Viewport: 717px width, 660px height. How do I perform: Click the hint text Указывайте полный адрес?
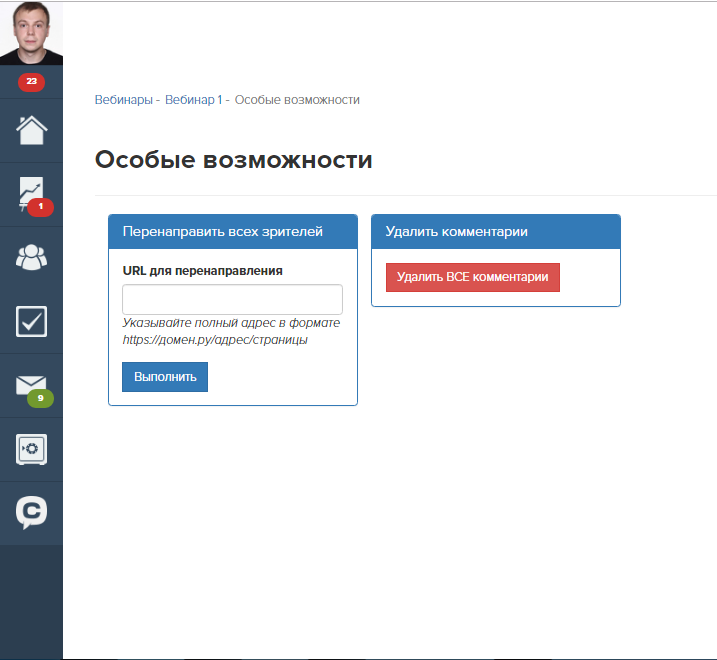(231, 331)
